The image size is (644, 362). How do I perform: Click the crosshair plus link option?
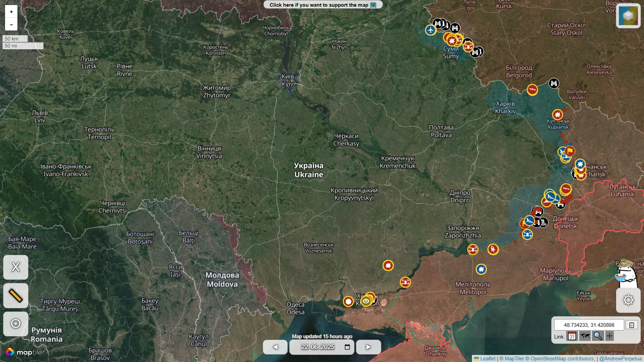609,336
